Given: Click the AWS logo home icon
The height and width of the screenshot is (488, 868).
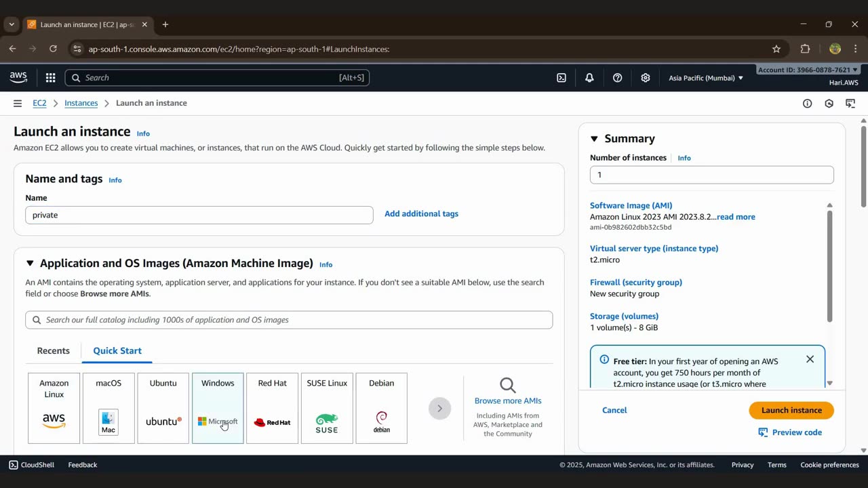Looking at the screenshot, I should pos(18,78).
